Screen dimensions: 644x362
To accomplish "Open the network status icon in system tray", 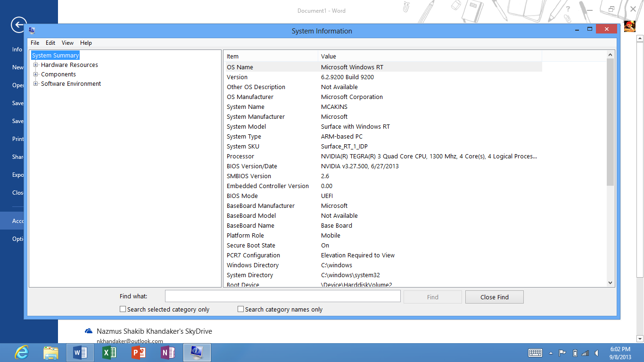I will click(585, 353).
